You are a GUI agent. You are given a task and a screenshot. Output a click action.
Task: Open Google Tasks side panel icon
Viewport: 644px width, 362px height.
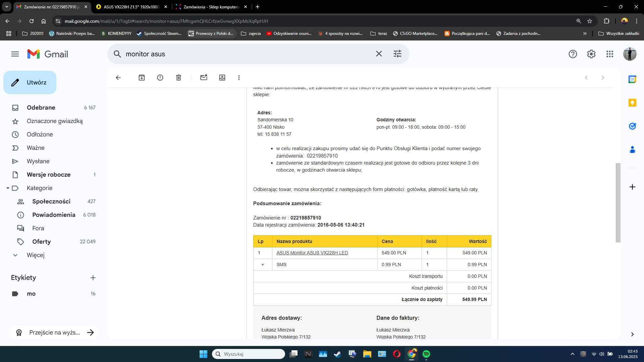632,126
